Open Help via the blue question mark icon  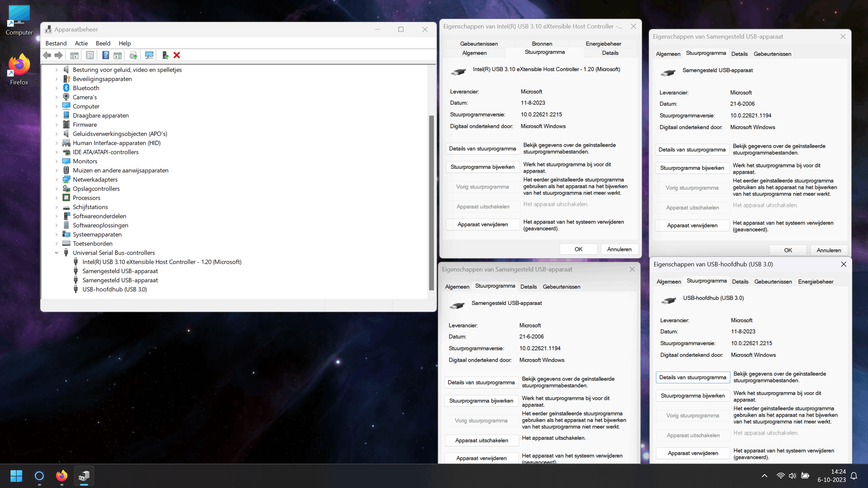point(105,55)
